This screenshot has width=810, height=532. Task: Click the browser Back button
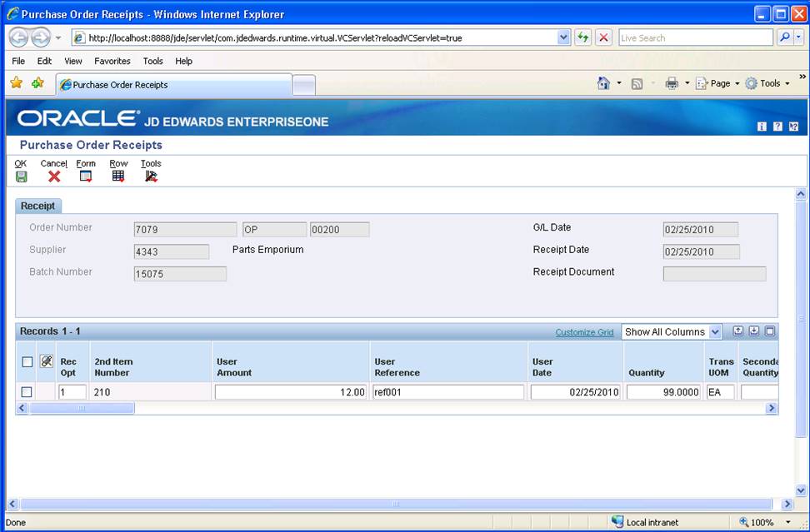pos(19,37)
